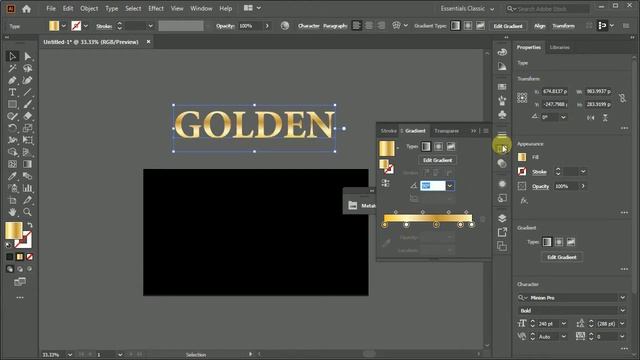Viewport: 640px width, 360px height.
Task: Set Linear gradient type in Gradient panel
Action: 426,147
